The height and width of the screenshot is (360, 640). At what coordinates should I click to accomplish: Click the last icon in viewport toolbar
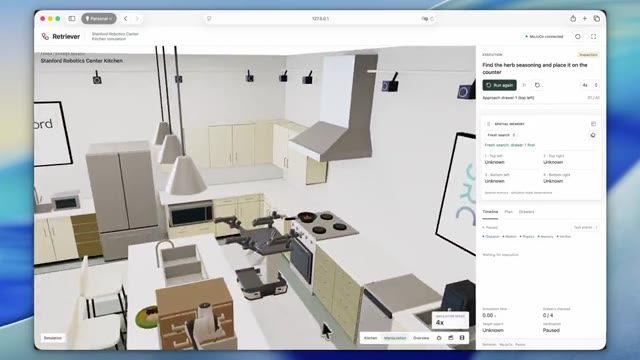click(x=462, y=338)
